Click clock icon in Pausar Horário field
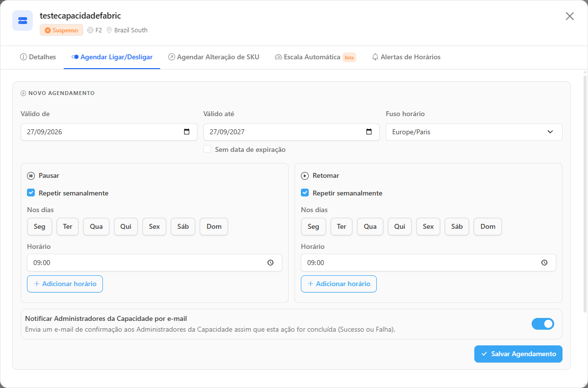This screenshot has height=388, width=588. (x=270, y=263)
